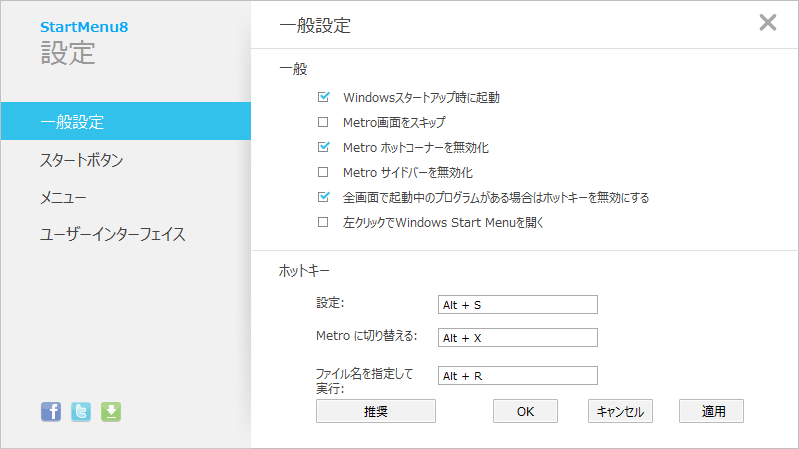Go to ユーザーインターフェイス section
Image resolution: width=799 pixels, height=449 pixels.
tap(113, 234)
